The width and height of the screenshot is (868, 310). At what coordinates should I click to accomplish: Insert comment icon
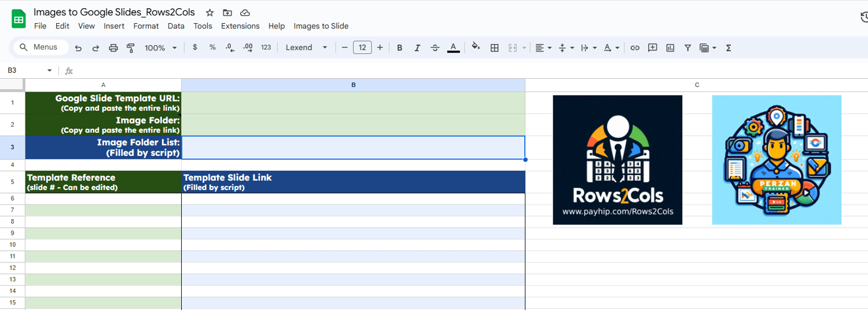[653, 48]
